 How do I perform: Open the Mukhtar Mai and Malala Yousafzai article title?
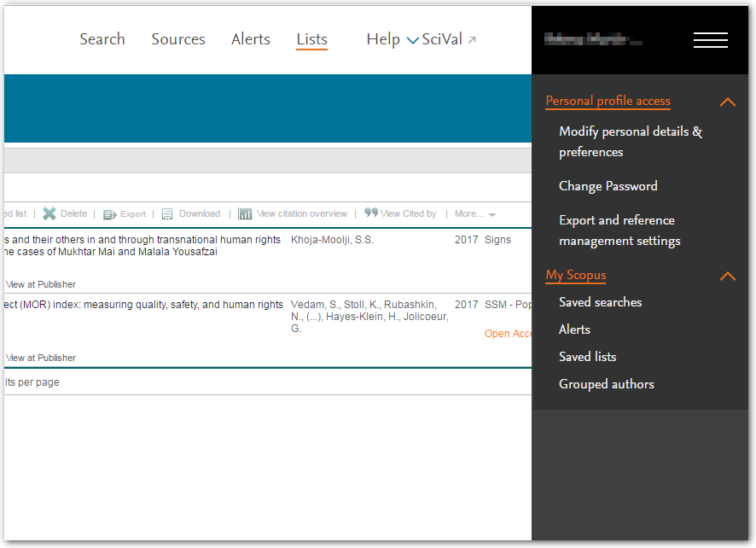click(x=142, y=246)
